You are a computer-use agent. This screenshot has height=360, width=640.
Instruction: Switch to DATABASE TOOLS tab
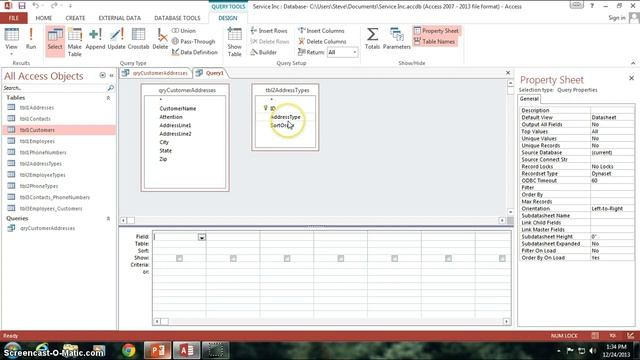tap(177, 18)
